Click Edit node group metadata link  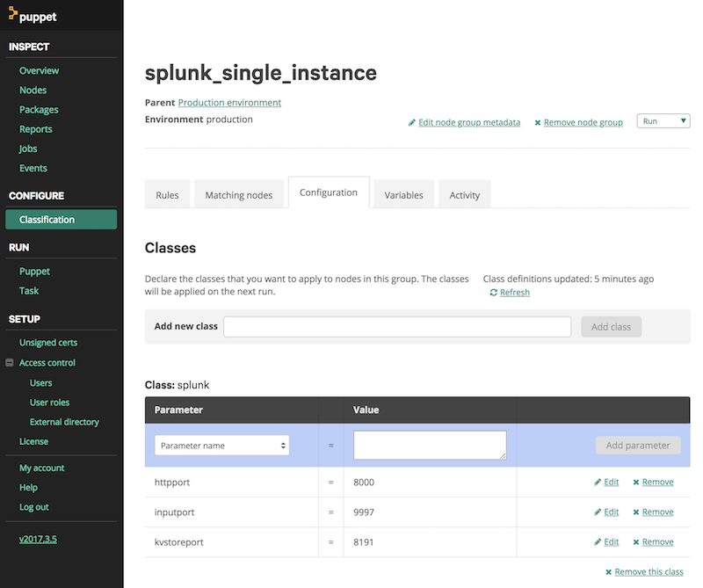pos(469,122)
